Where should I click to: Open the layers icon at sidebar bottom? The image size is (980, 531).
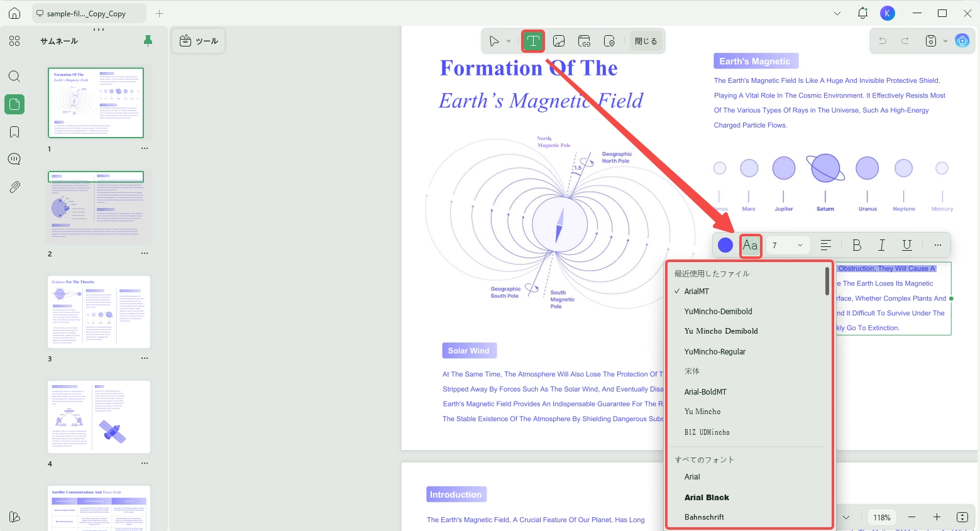tap(14, 517)
